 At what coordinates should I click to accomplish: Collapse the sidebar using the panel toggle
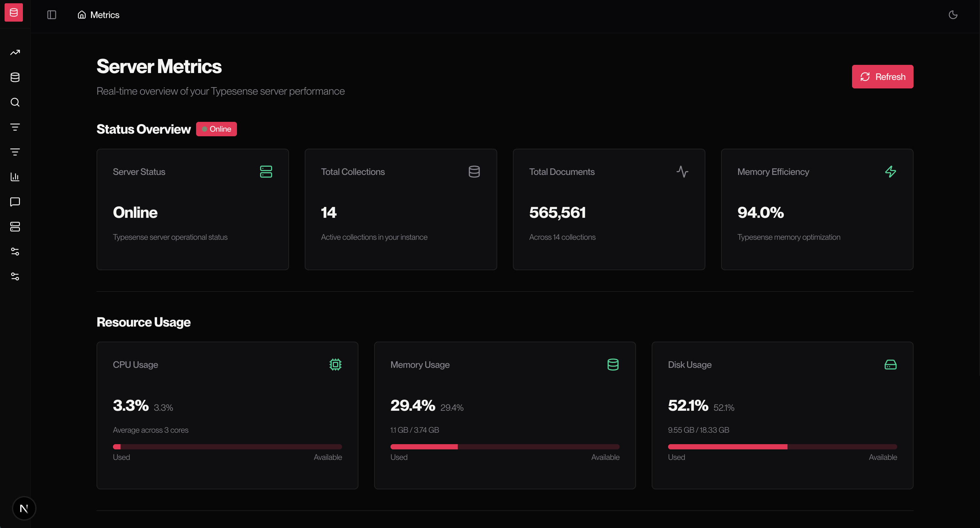click(x=52, y=14)
